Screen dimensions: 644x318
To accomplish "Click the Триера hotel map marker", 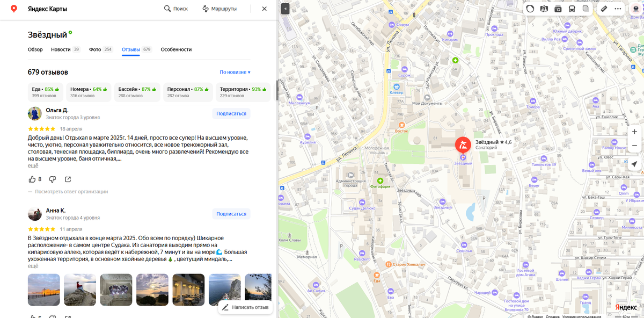I will point(532,101).
